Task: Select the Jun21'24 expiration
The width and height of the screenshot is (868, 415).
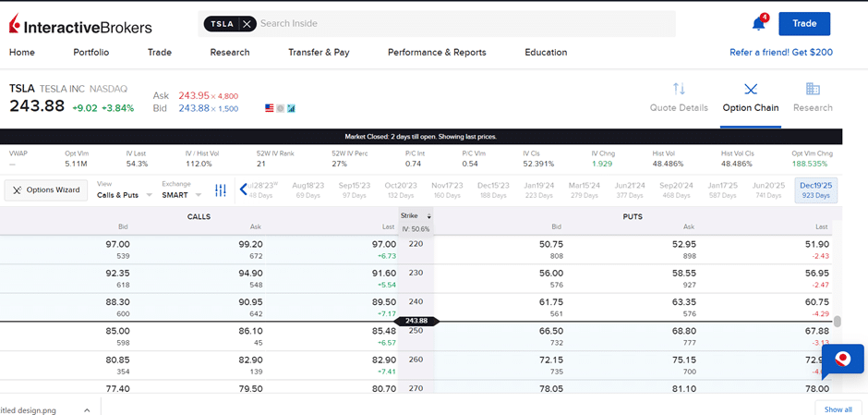Action: point(630,190)
